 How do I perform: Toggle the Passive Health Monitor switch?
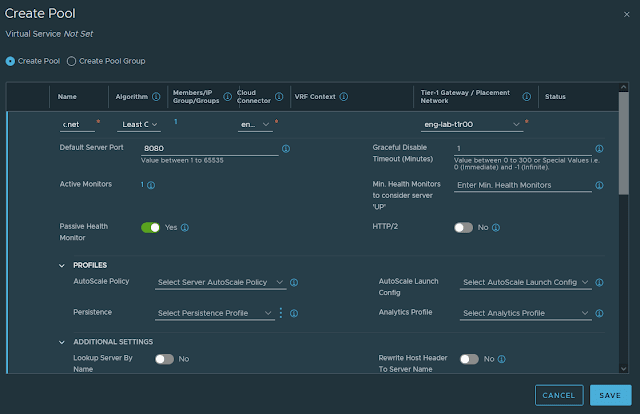150,228
